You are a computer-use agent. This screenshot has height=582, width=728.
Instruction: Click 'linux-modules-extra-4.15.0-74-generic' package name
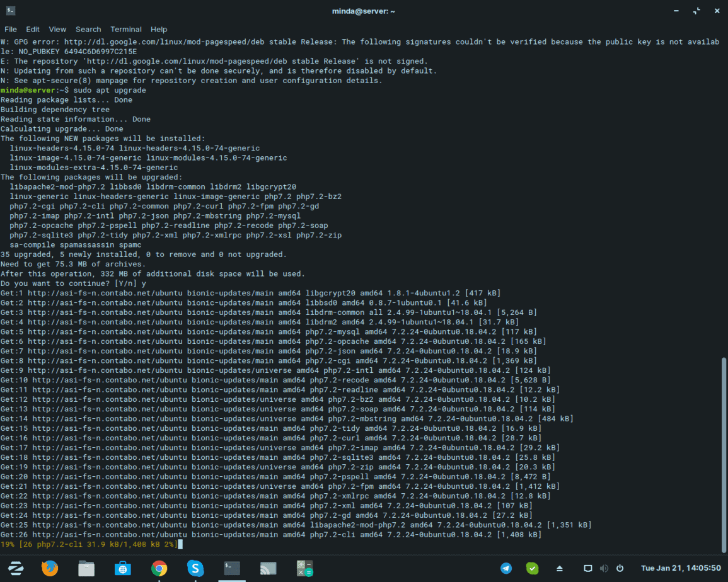point(94,167)
